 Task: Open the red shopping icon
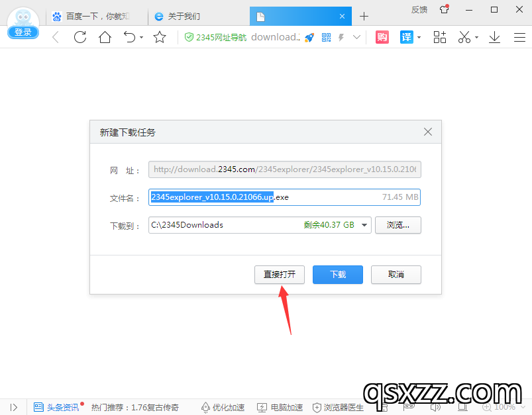tap(382, 37)
